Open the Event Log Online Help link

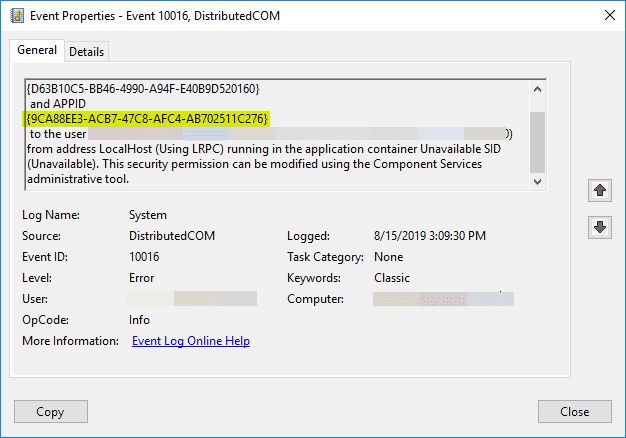191,341
